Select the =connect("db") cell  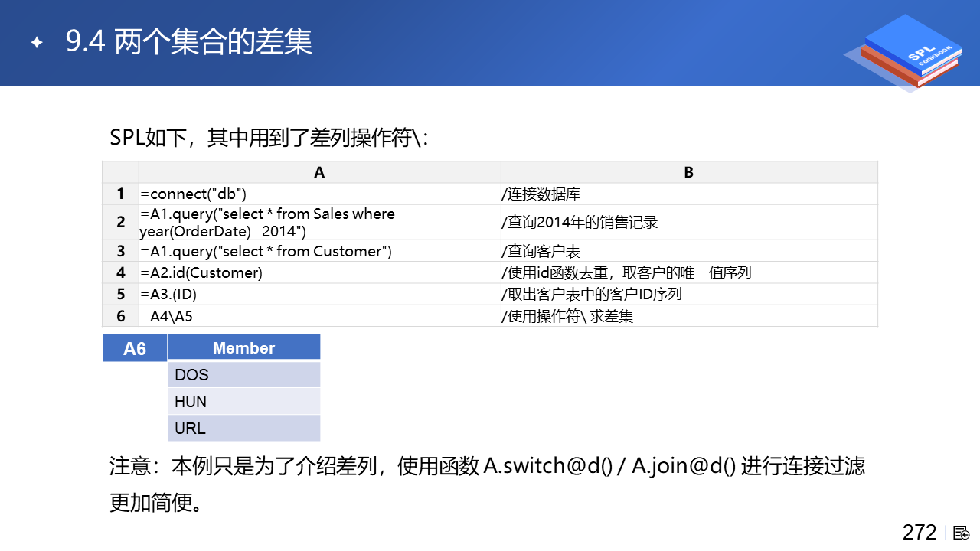coord(319,194)
